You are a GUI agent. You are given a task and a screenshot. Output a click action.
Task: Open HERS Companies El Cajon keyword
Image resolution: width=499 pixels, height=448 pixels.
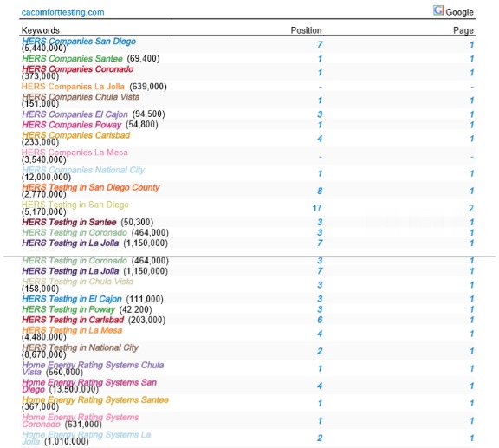point(75,114)
